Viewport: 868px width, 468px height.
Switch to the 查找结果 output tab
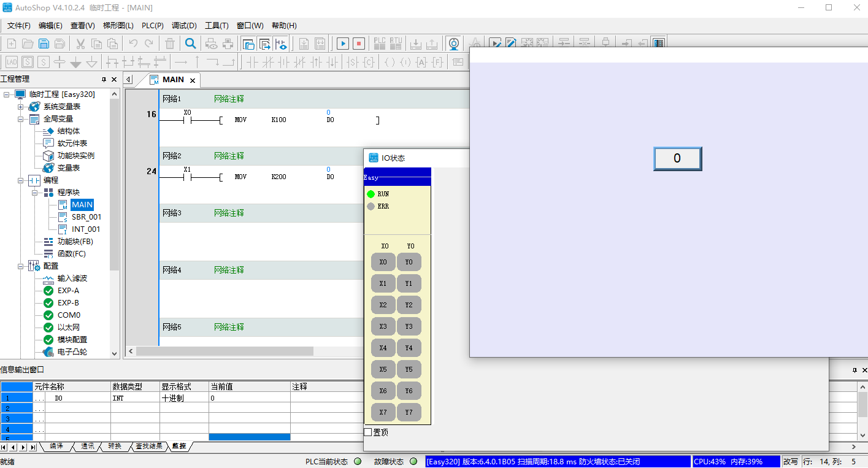click(x=149, y=446)
